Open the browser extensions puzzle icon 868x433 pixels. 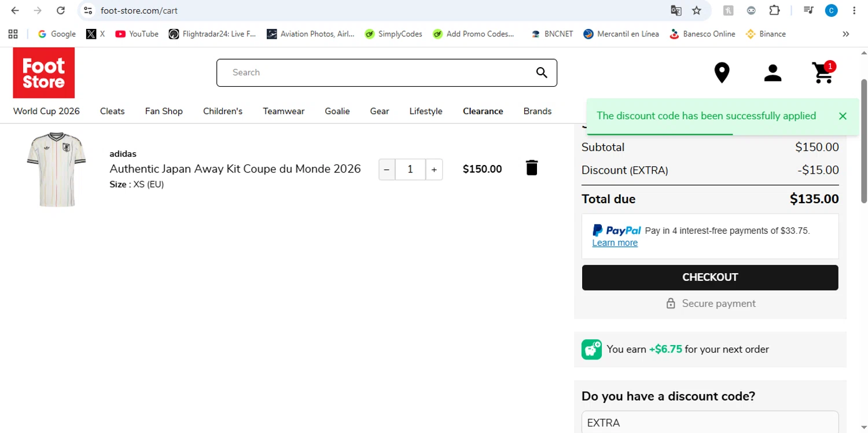coord(774,10)
